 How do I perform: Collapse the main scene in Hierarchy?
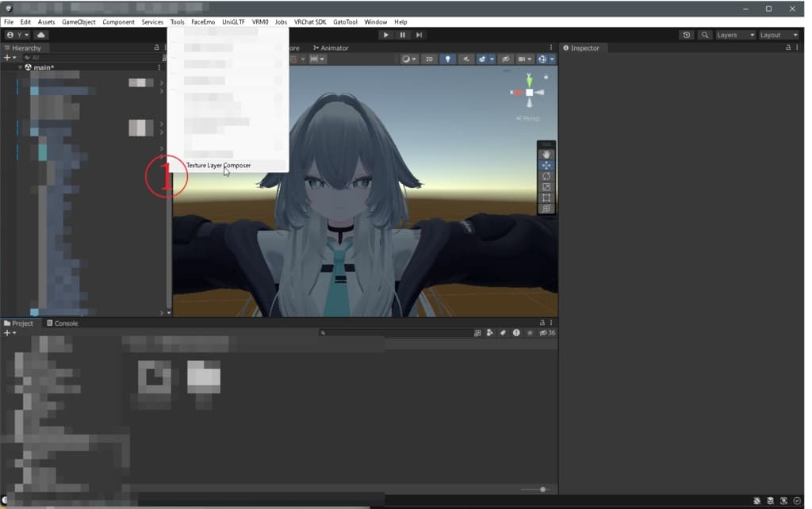click(21, 67)
